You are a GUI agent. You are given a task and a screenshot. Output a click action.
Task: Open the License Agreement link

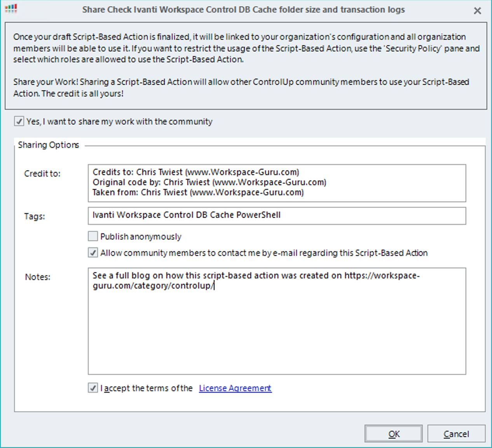tap(235, 388)
